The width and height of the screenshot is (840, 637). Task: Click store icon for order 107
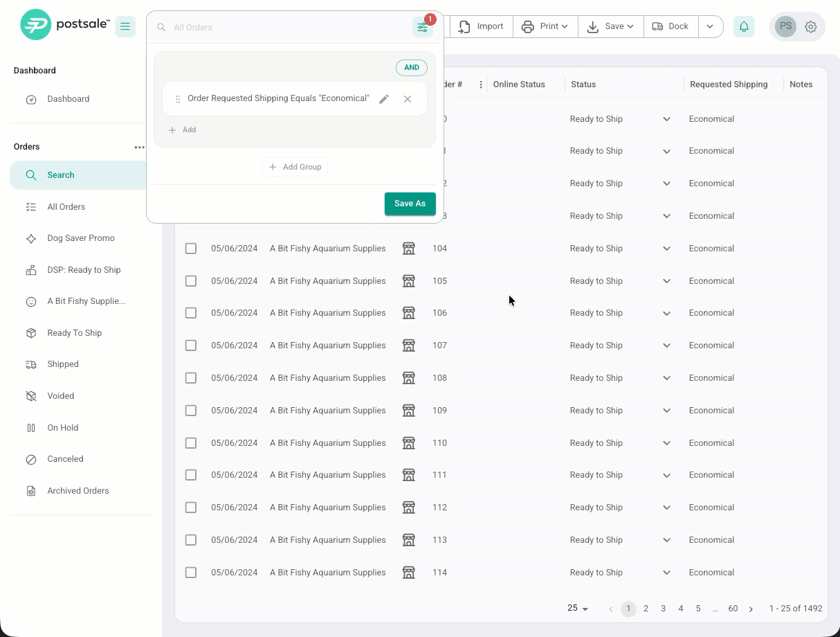click(409, 346)
